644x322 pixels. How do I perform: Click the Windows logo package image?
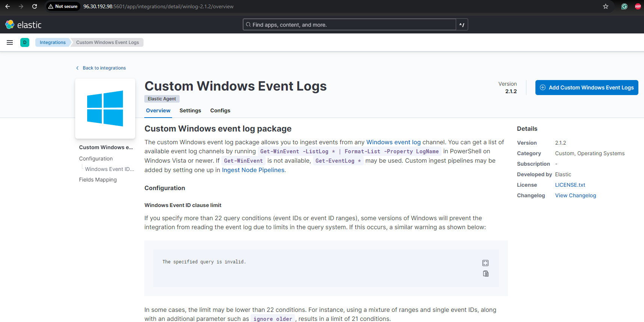pyautogui.click(x=105, y=108)
